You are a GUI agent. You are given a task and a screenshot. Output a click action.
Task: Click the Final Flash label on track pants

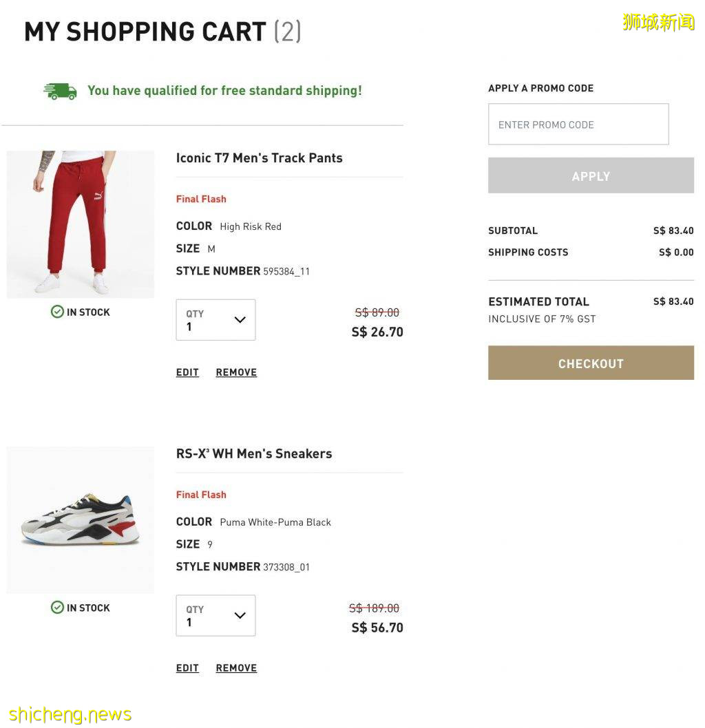click(201, 199)
